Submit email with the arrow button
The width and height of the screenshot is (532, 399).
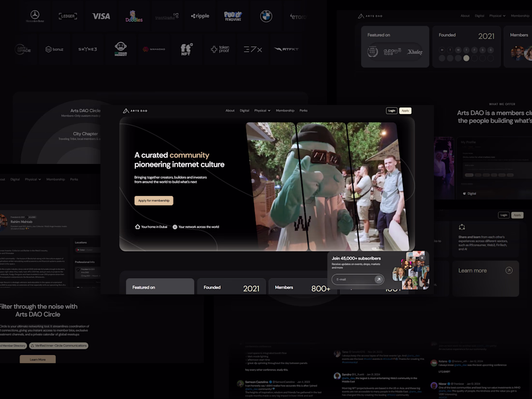[379, 279]
